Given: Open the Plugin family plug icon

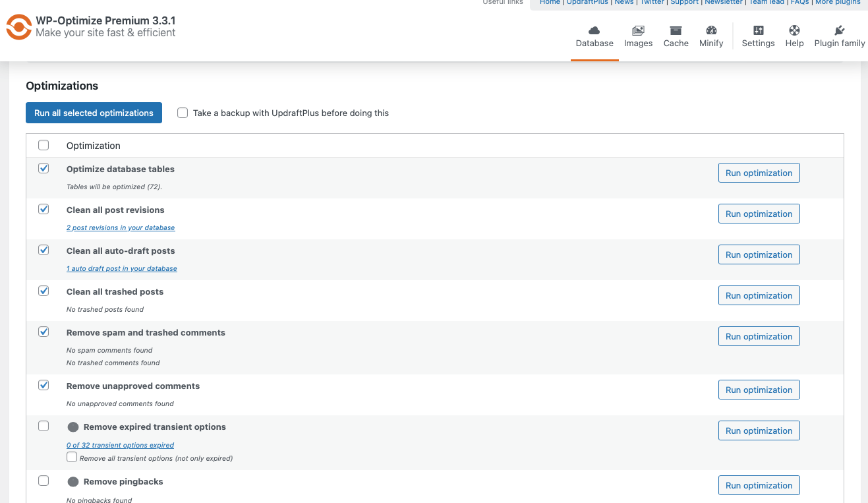Looking at the screenshot, I should click(839, 30).
